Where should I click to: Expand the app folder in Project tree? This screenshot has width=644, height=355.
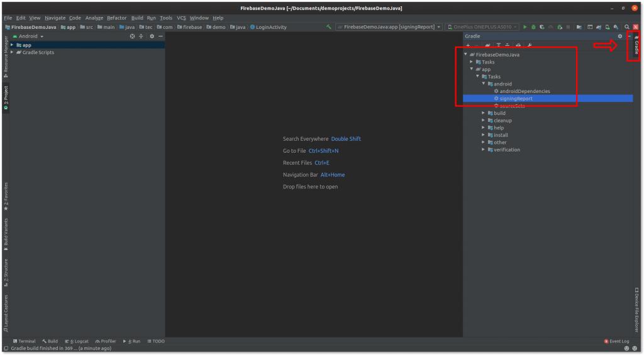[12, 45]
